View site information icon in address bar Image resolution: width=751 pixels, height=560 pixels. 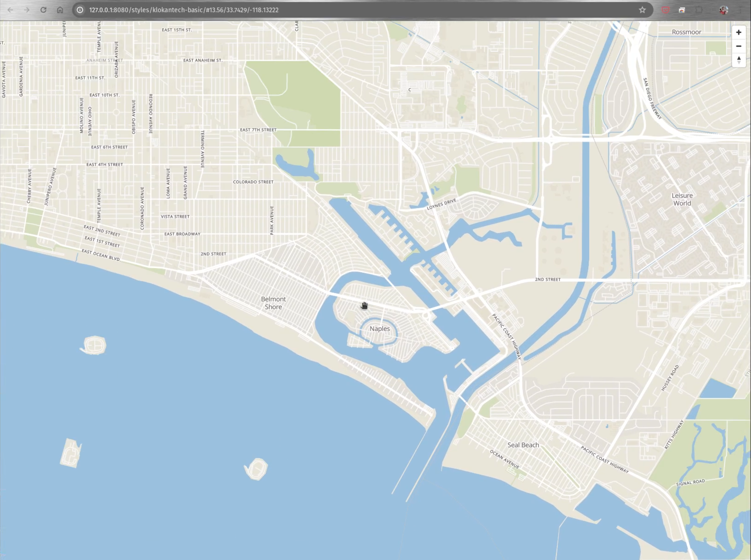[80, 10]
